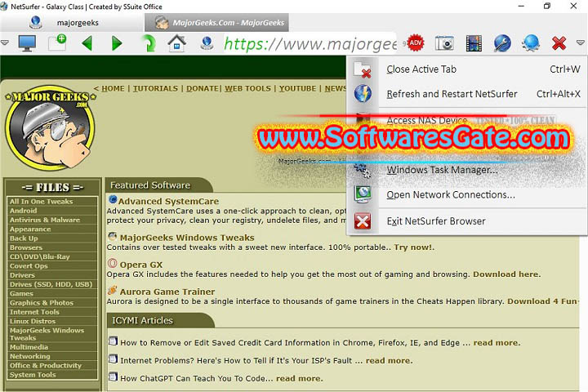588x392 pixels.
Task: Open the YOUTUBE navigation link
Action: 297,88
